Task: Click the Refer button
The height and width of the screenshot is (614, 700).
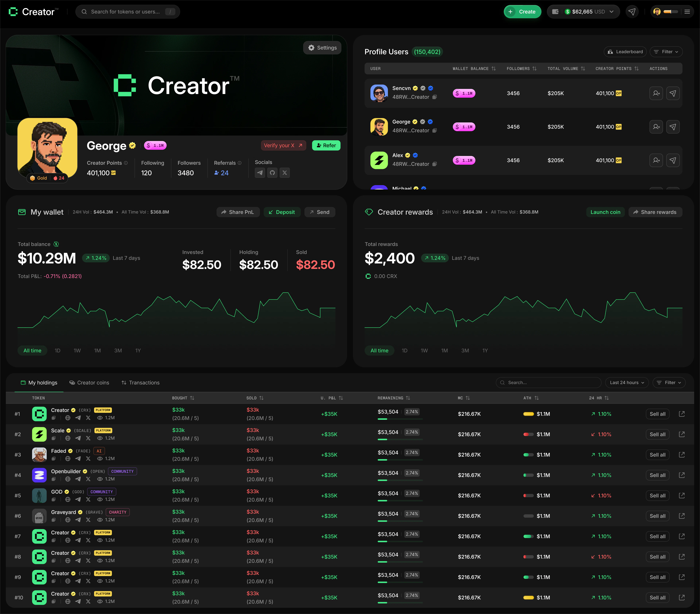Action: point(326,145)
